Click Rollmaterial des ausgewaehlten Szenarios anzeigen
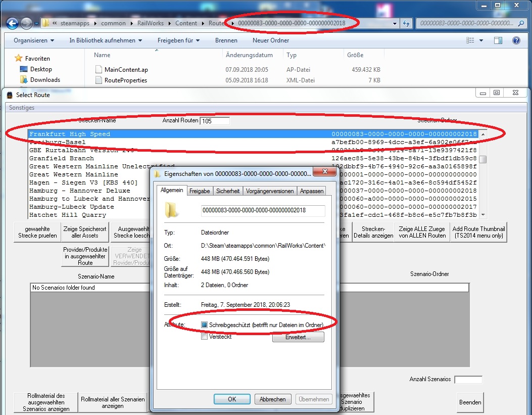This screenshot has width=532, height=415. tap(46, 402)
